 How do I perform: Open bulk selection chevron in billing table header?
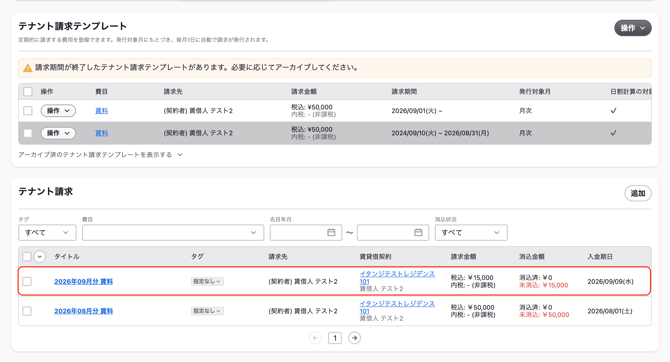(x=39, y=256)
